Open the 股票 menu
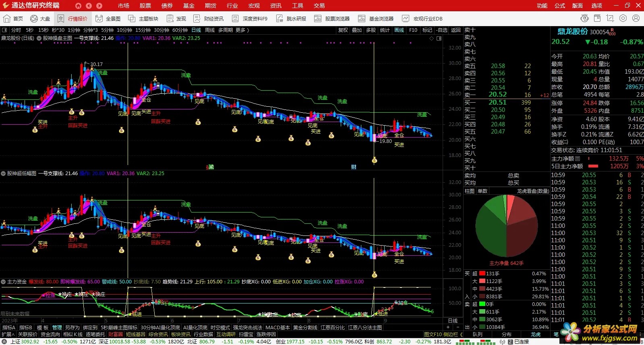Screen dimensions: 644x345 click(x=145, y=6)
